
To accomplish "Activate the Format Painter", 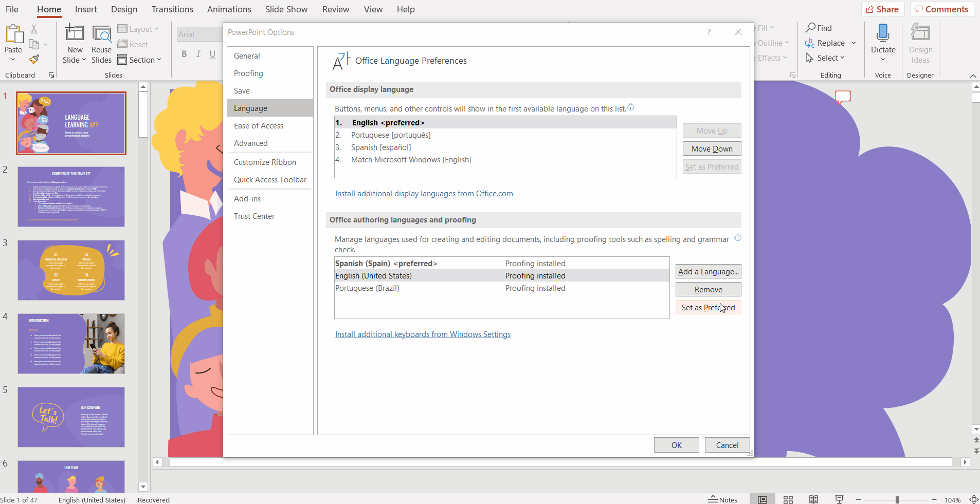I will [x=34, y=59].
